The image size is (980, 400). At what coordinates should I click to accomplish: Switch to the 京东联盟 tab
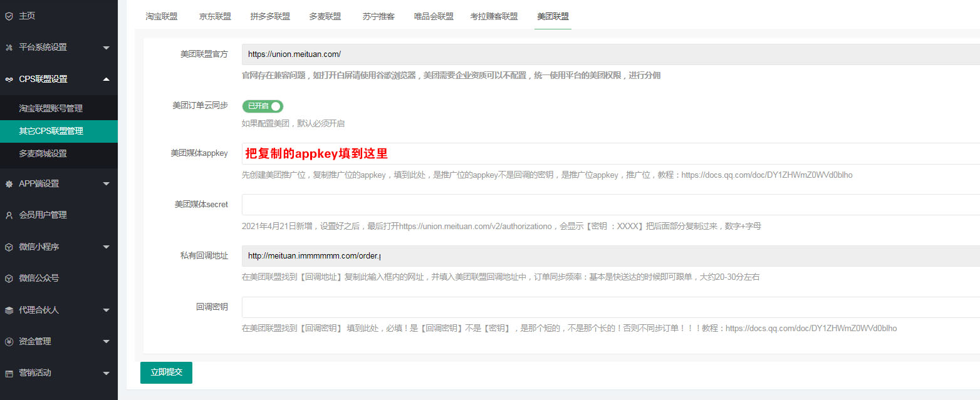point(215,16)
